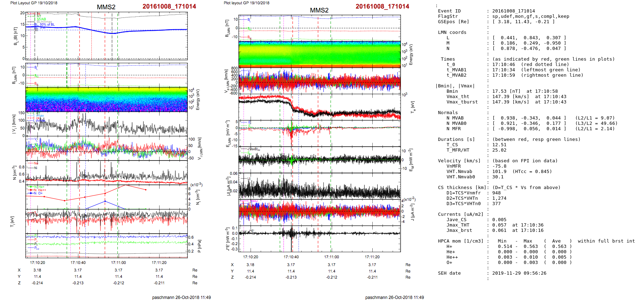Click the paschmann footer text under the left plot
The height and width of the screenshot is (300, 644).
point(181,297)
